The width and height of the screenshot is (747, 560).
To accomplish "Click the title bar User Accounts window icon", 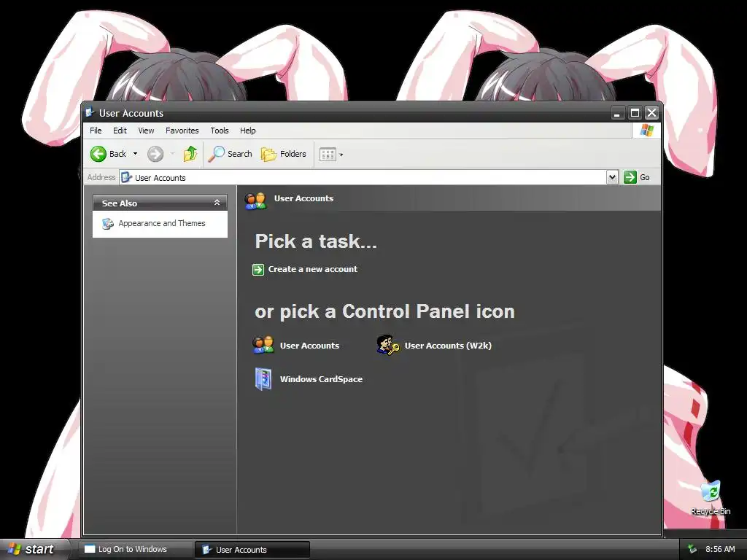I will [90, 112].
